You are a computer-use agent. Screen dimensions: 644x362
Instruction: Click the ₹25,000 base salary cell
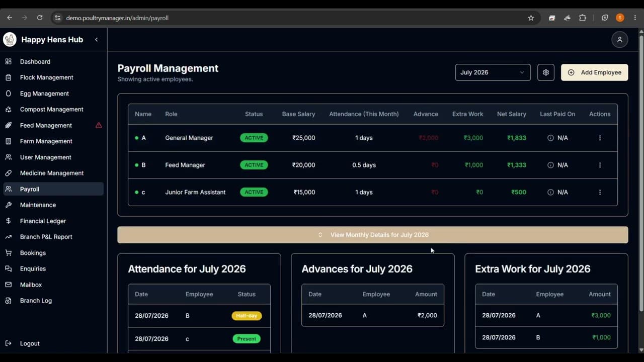(x=304, y=138)
